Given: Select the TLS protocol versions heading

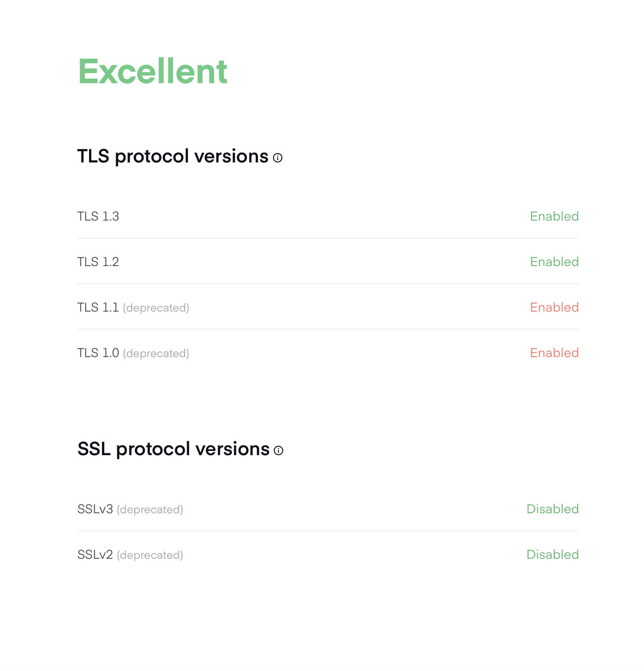Looking at the screenshot, I should 173,157.
